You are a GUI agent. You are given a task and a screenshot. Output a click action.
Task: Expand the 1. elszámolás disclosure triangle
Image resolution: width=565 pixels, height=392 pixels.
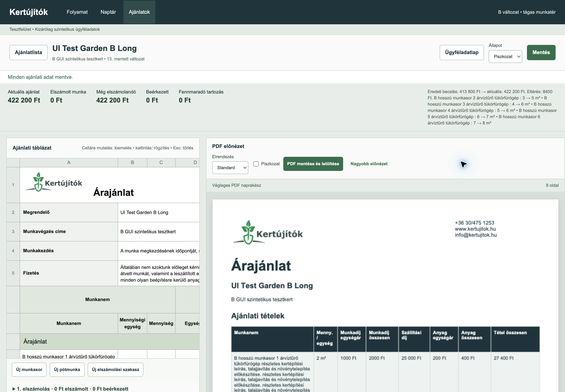[x=14, y=389]
